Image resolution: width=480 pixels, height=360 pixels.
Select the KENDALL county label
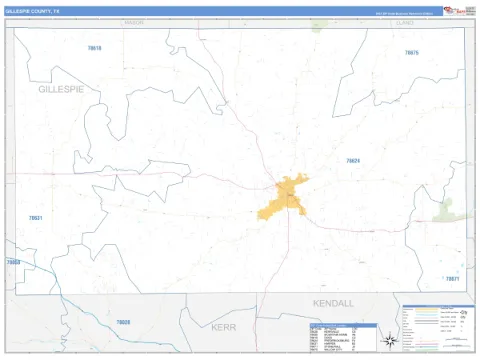tap(333, 303)
